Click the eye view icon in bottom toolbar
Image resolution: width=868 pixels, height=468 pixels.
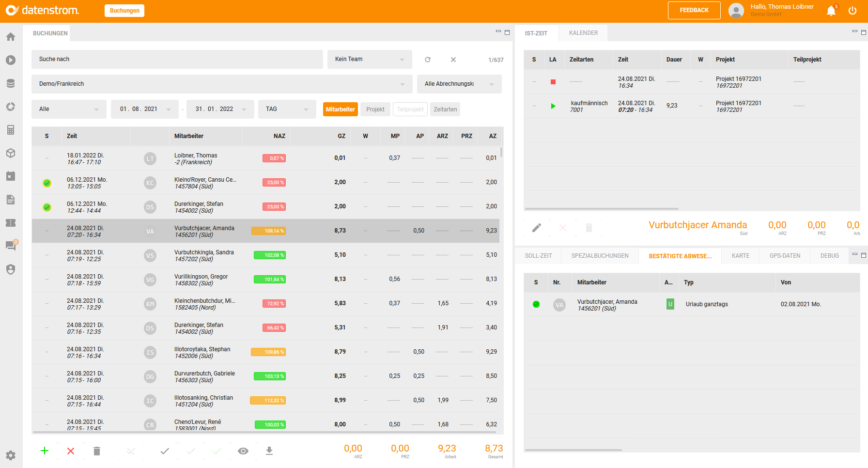243,451
